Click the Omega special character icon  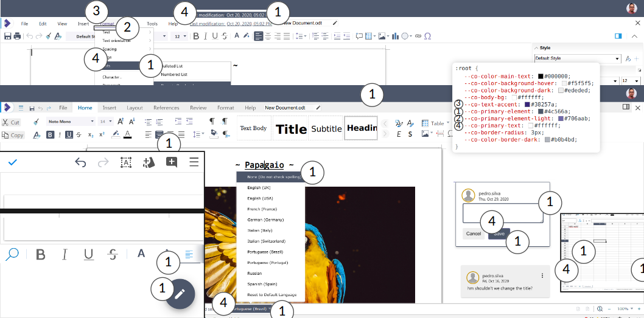click(x=428, y=36)
